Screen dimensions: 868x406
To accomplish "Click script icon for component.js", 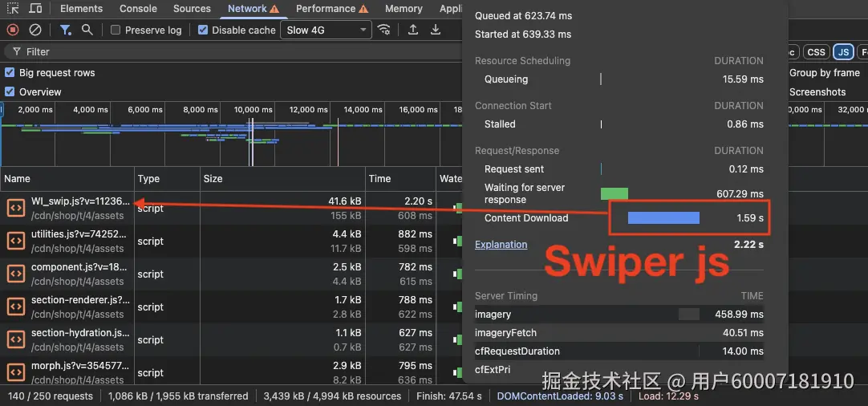I will click(x=16, y=274).
